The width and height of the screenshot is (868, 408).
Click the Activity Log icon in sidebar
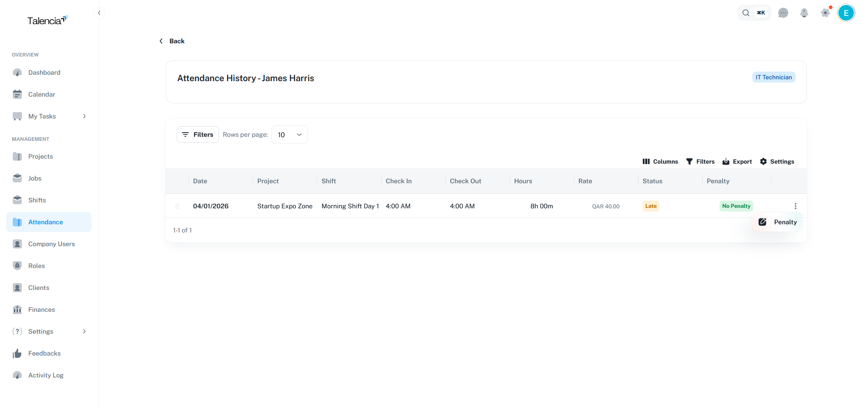coord(17,375)
